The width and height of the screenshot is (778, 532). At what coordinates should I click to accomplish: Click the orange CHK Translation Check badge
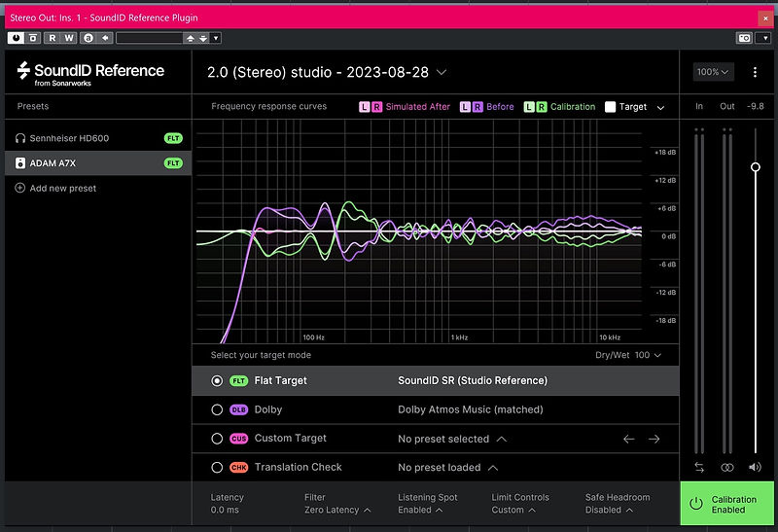pyautogui.click(x=238, y=467)
